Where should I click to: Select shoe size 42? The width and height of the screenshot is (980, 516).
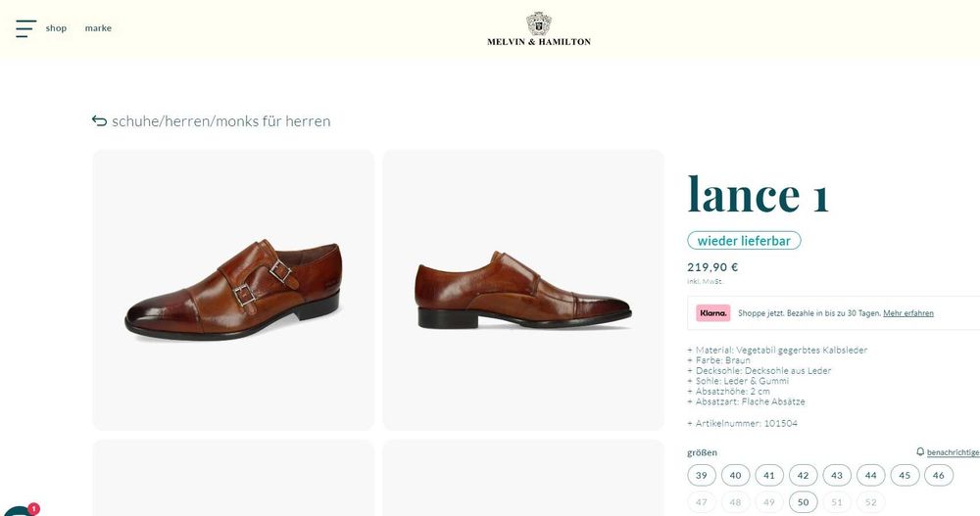point(803,476)
